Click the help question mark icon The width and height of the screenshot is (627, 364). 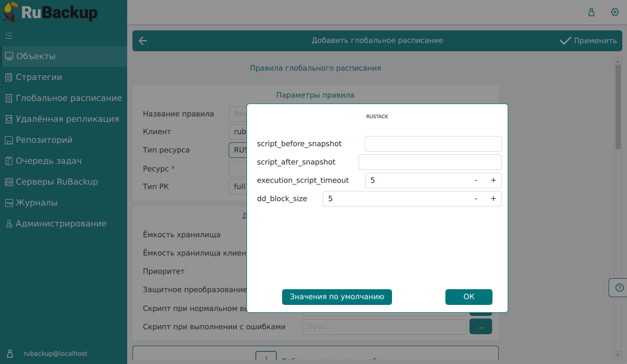pyautogui.click(x=620, y=287)
